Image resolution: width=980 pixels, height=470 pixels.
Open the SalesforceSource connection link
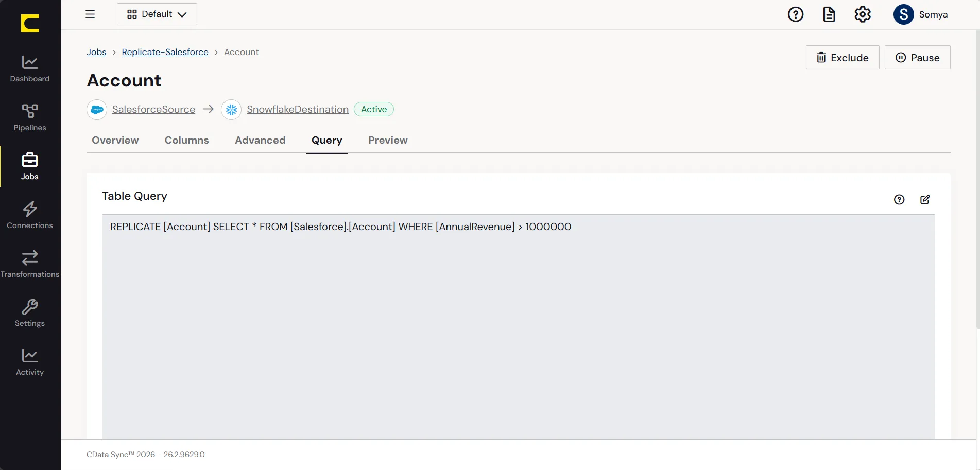(153, 109)
